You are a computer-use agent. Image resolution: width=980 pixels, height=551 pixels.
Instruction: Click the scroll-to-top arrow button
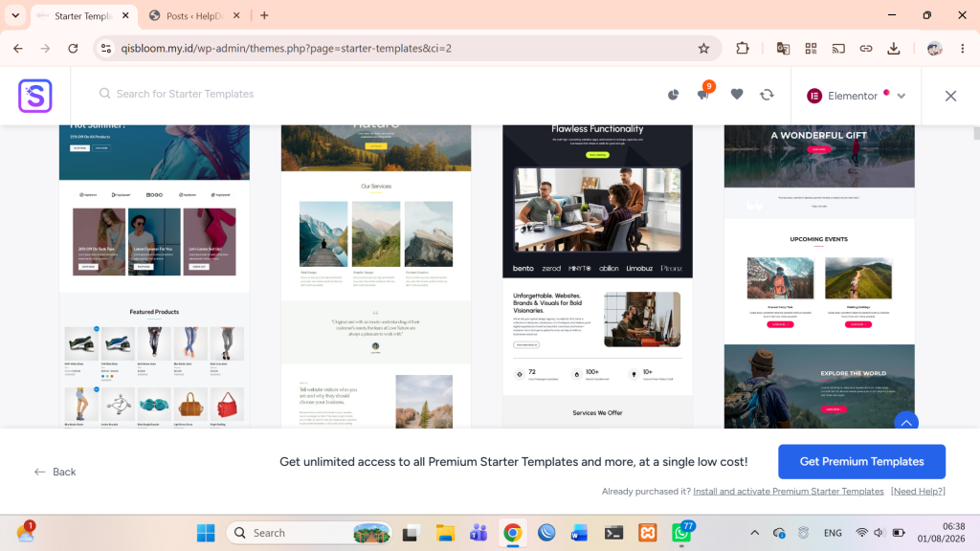pos(906,422)
